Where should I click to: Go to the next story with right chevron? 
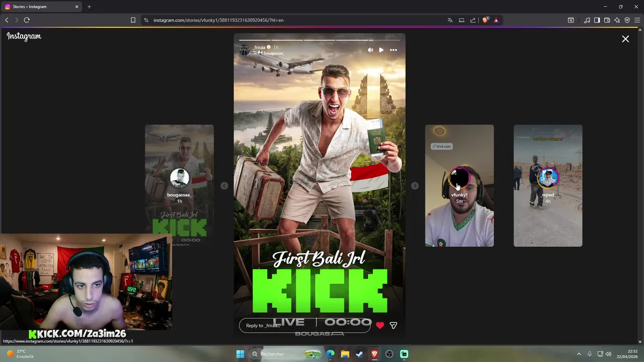coord(415,186)
